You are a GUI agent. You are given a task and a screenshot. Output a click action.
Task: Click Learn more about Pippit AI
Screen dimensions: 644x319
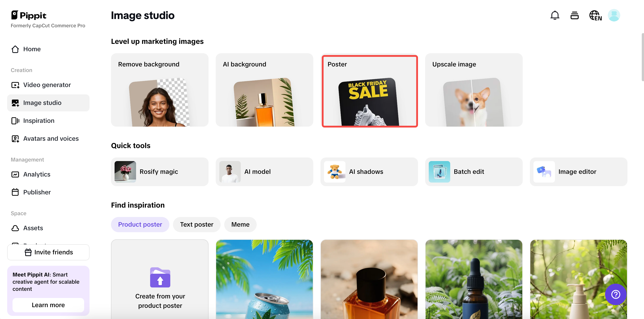coord(48,305)
